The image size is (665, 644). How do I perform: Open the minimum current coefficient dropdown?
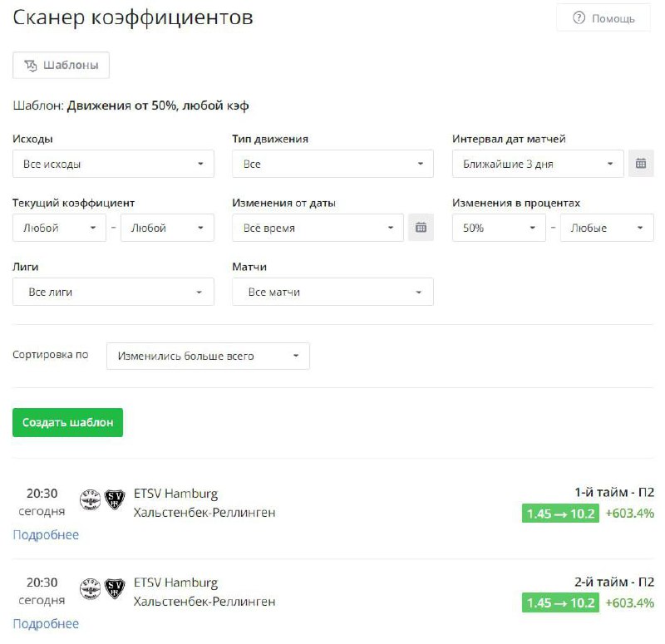[x=58, y=228]
